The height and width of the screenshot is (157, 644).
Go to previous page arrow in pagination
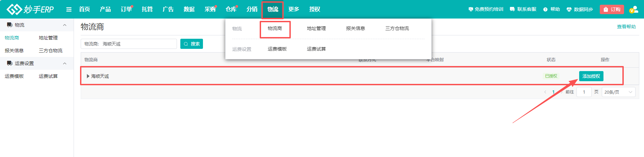pyautogui.click(x=545, y=92)
